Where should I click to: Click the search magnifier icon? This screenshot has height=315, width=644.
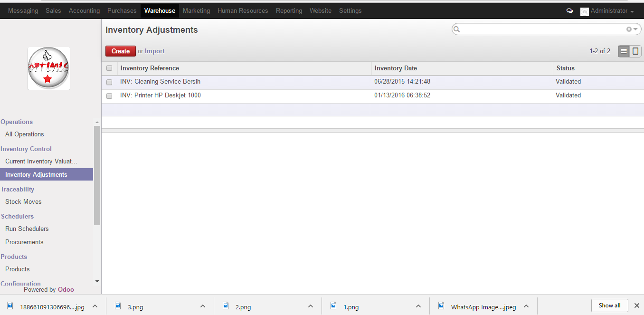(x=457, y=29)
